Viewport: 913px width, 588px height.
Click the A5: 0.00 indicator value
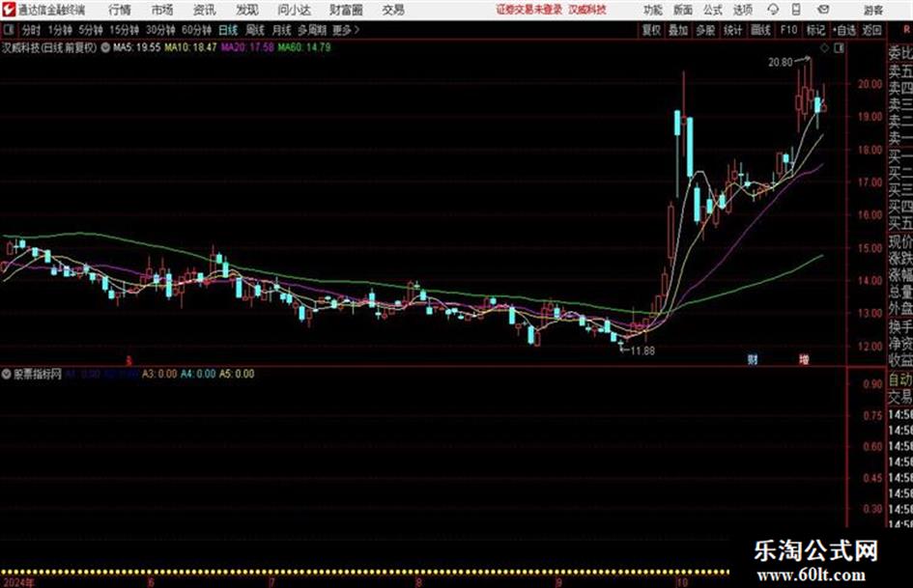(237, 374)
